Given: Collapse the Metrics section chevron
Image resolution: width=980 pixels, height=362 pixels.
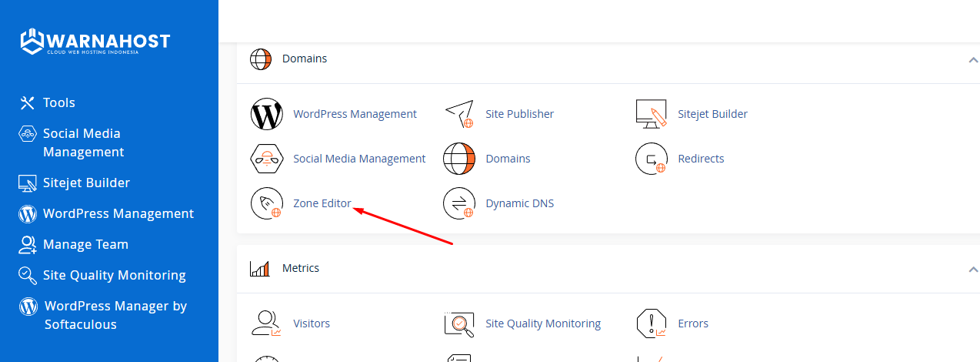Looking at the screenshot, I should pyautogui.click(x=972, y=269).
